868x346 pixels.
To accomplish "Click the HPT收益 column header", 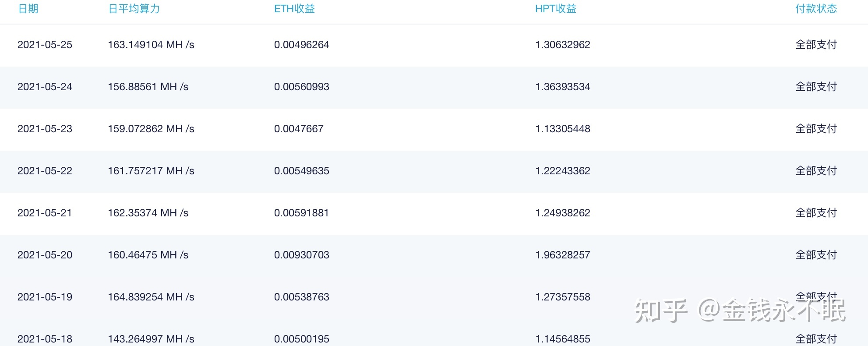I will click(x=555, y=9).
